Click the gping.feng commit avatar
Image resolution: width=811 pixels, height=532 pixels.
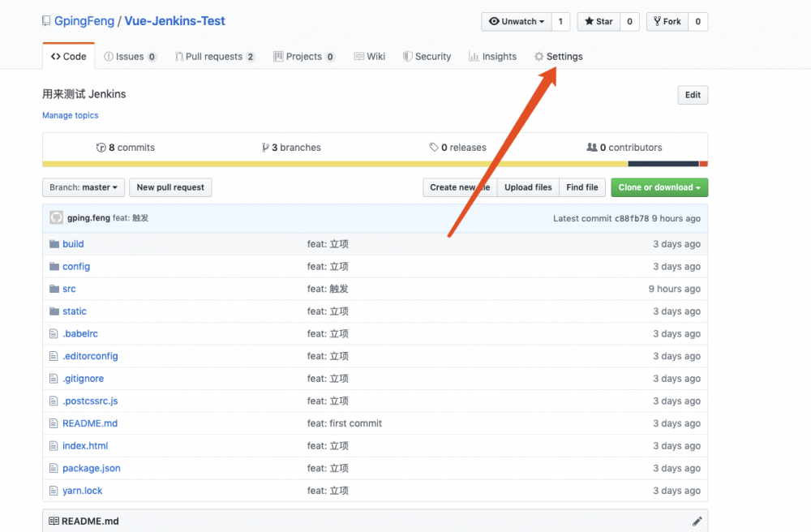[55, 217]
